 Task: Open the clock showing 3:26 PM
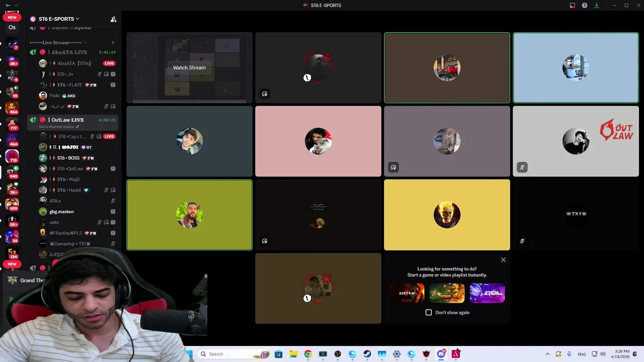click(622, 354)
